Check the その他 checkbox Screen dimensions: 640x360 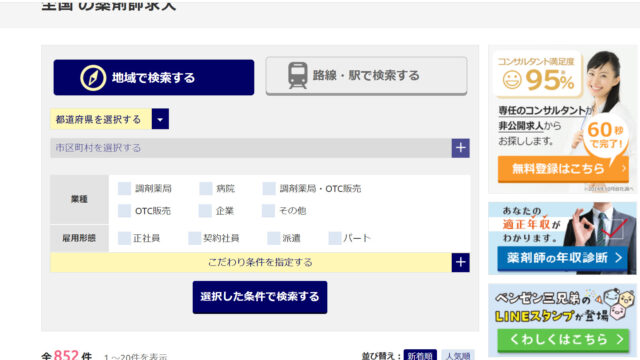(x=268, y=211)
